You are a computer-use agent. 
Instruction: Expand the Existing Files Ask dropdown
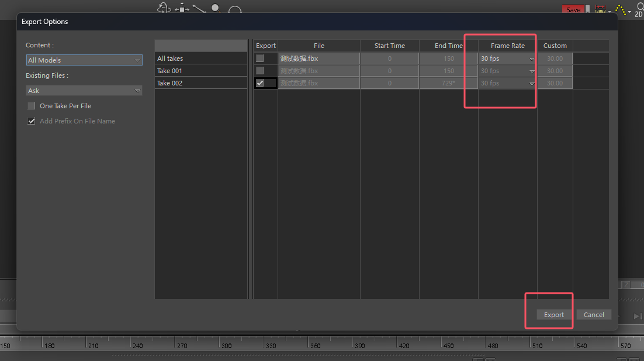[x=84, y=91]
